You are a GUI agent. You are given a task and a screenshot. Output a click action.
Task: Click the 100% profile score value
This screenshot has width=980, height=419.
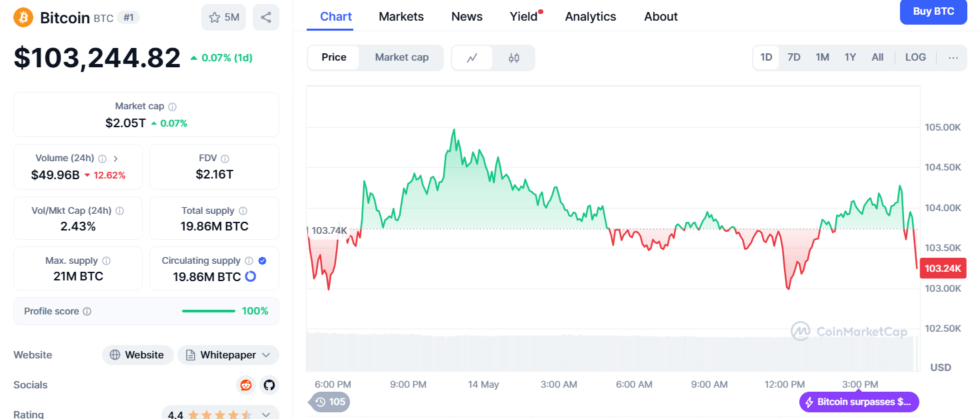pyautogui.click(x=255, y=311)
